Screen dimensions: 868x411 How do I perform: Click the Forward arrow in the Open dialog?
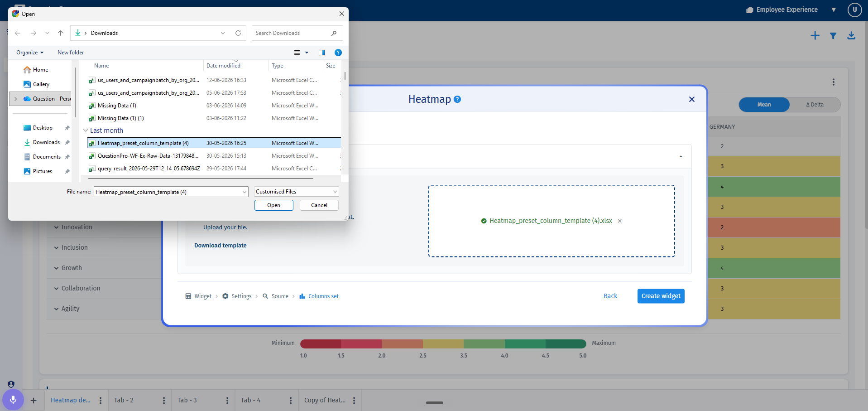point(34,33)
